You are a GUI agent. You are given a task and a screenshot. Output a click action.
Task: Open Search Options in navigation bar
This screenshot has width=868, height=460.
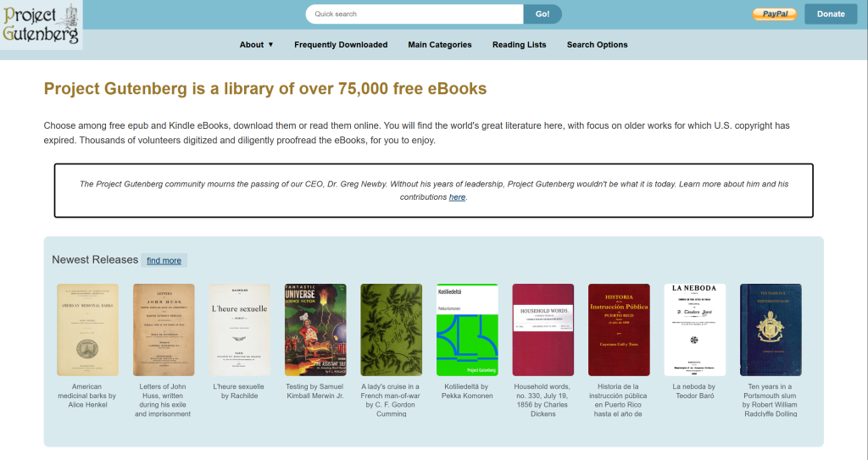597,45
